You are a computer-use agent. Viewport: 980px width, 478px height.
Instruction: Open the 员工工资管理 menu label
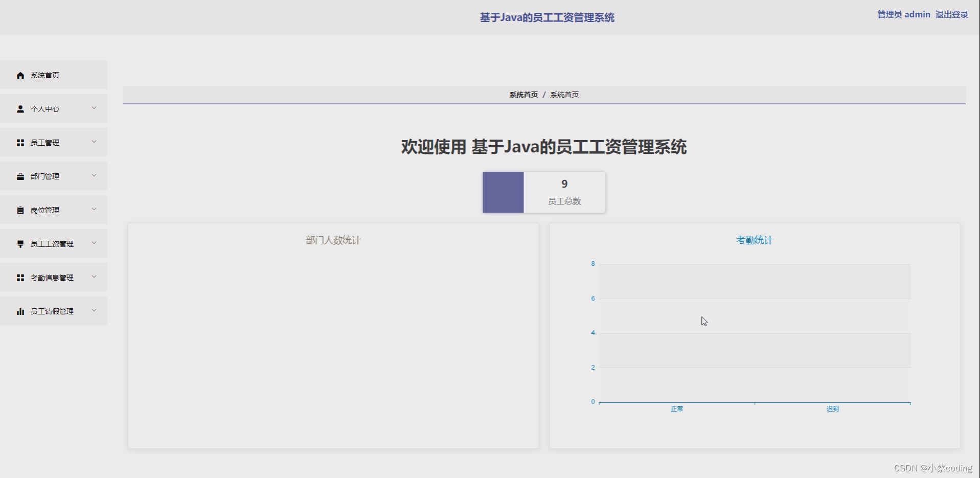52,244
